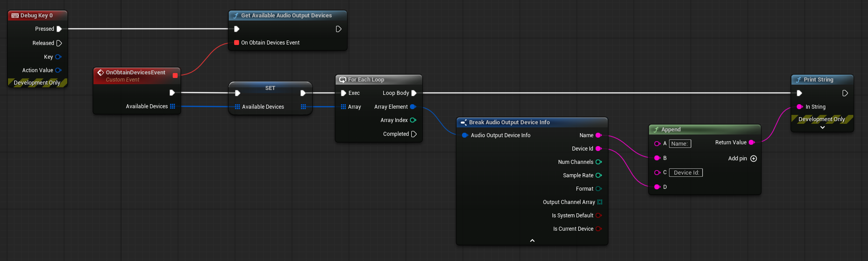Edit the Append A field containing Name:

point(680,144)
